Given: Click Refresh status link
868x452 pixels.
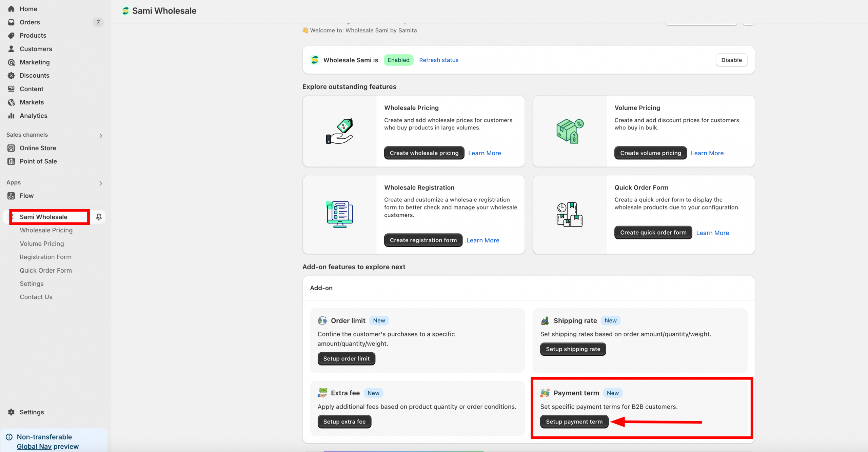Looking at the screenshot, I should (x=439, y=60).
